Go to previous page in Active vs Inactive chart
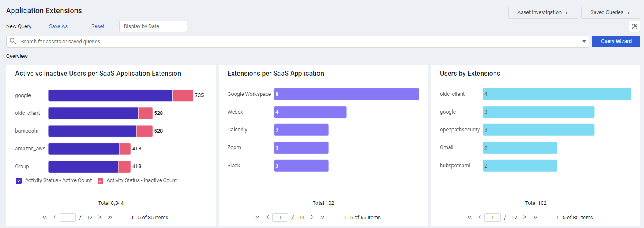The height and width of the screenshot is (228, 644). pyautogui.click(x=55, y=217)
